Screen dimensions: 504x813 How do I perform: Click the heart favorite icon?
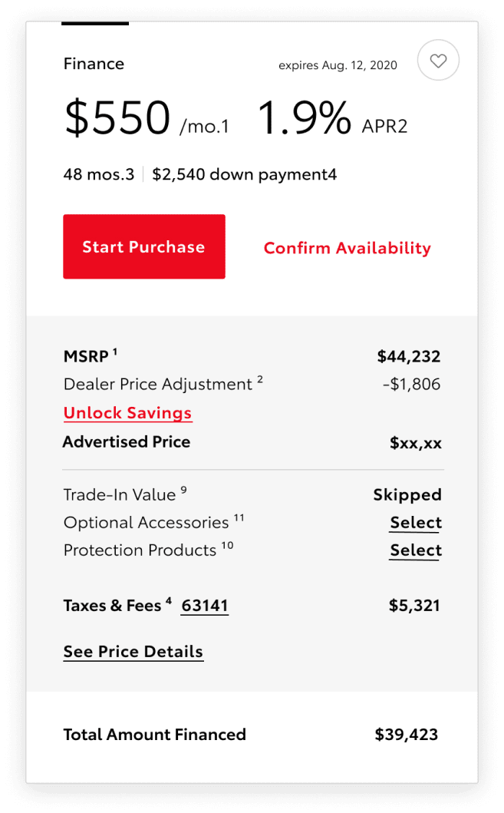438,61
